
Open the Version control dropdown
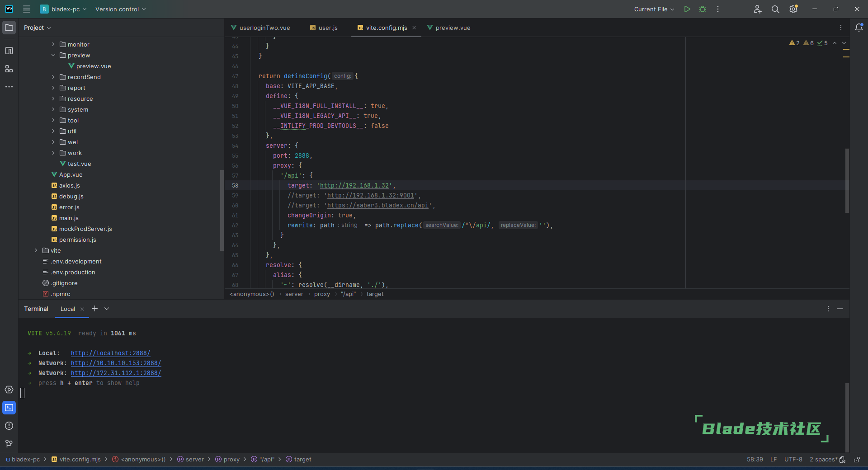120,9
